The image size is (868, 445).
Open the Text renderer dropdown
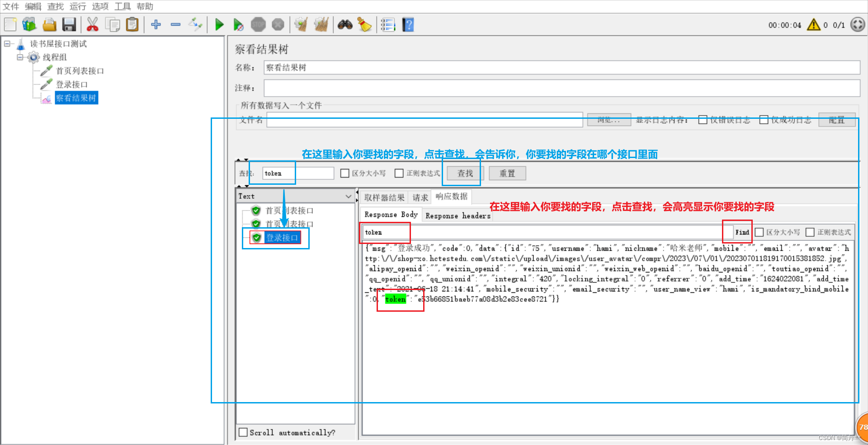(x=295, y=196)
